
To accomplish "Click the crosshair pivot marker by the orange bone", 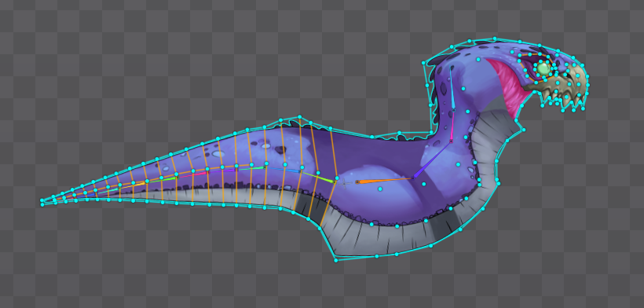I will click(344, 183).
